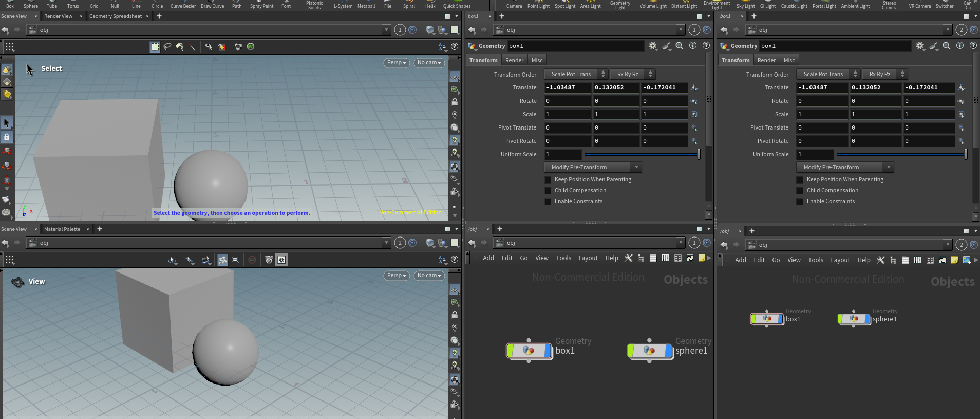The image size is (980, 419).
Task: Click the View tool icon in lower viewport
Action: click(17, 282)
